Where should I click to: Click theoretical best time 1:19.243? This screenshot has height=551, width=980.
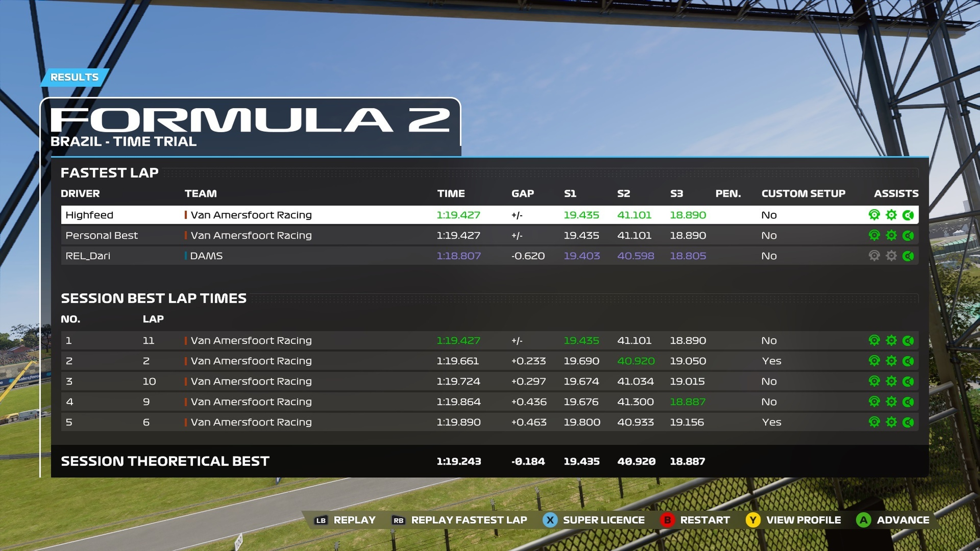[459, 461]
